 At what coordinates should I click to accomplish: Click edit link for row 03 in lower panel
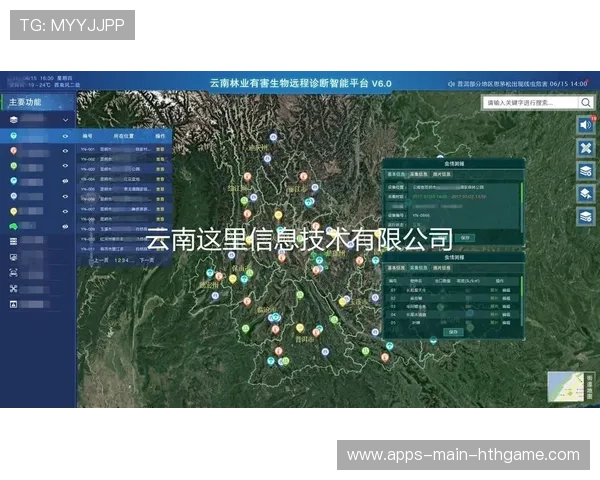coord(506,307)
